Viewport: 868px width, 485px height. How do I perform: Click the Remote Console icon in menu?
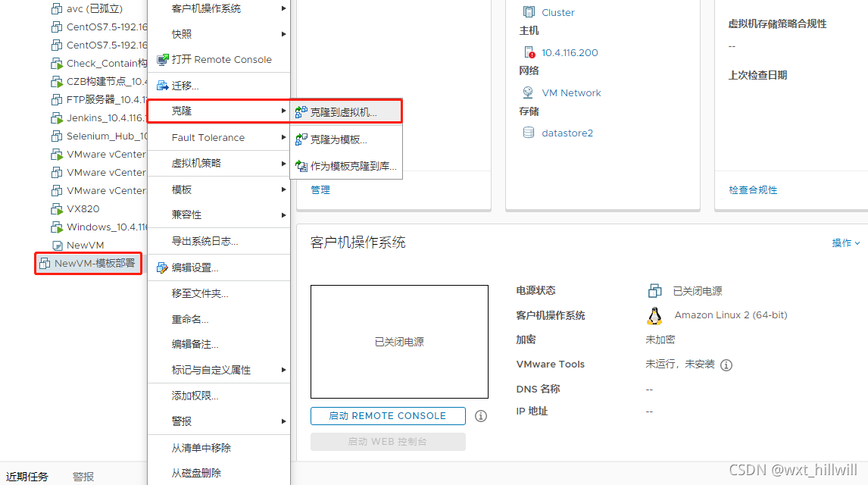[163, 59]
